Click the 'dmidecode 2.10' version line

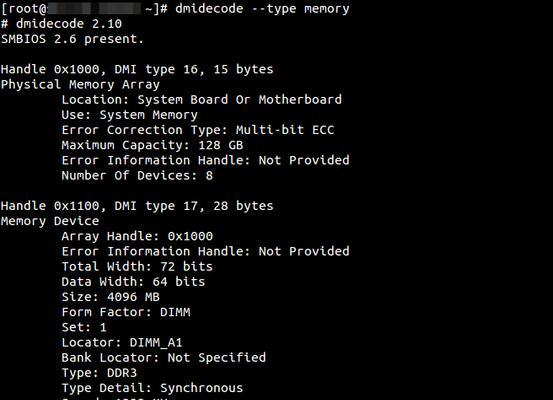click(x=61, y=24)
